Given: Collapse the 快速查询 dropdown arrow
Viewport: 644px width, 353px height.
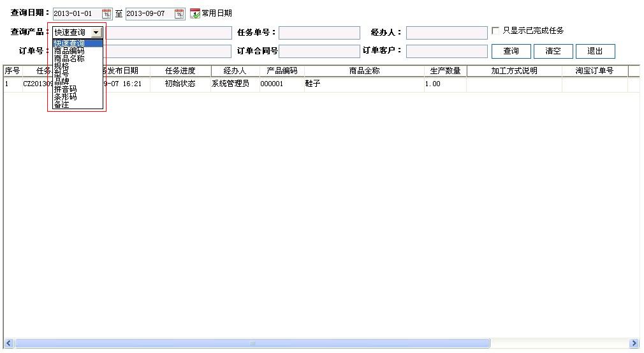Looking at the screenshot, I should point(96,33).
